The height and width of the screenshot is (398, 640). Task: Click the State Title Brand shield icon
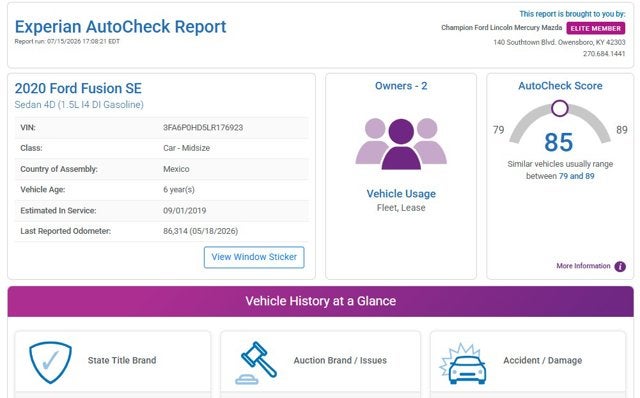click(51, 362)
